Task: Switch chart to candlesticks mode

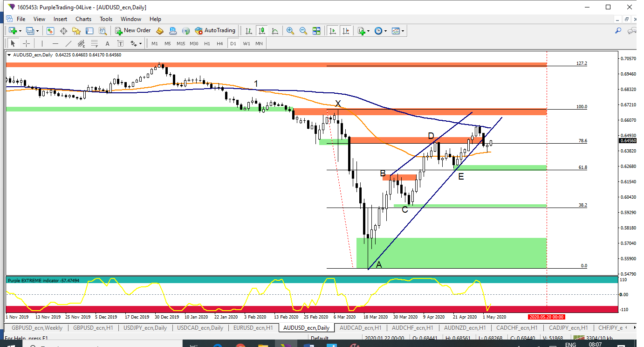Action: coord(261,31)
